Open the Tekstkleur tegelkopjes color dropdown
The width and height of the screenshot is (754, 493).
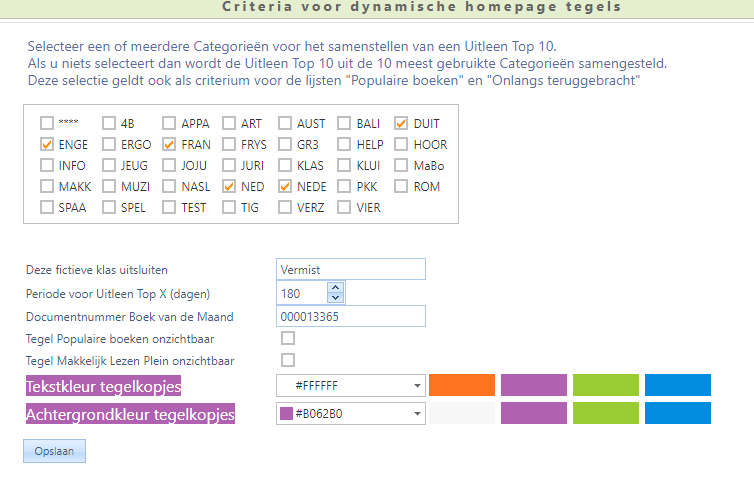point(416,386)
